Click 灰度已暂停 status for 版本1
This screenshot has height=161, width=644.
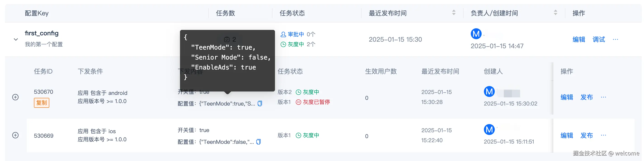coord(313,102)
